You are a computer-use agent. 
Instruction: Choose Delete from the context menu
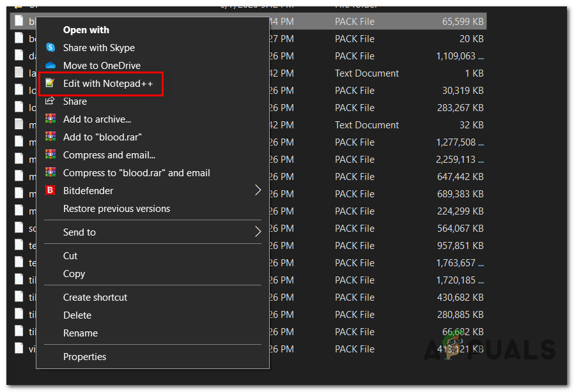77,315
